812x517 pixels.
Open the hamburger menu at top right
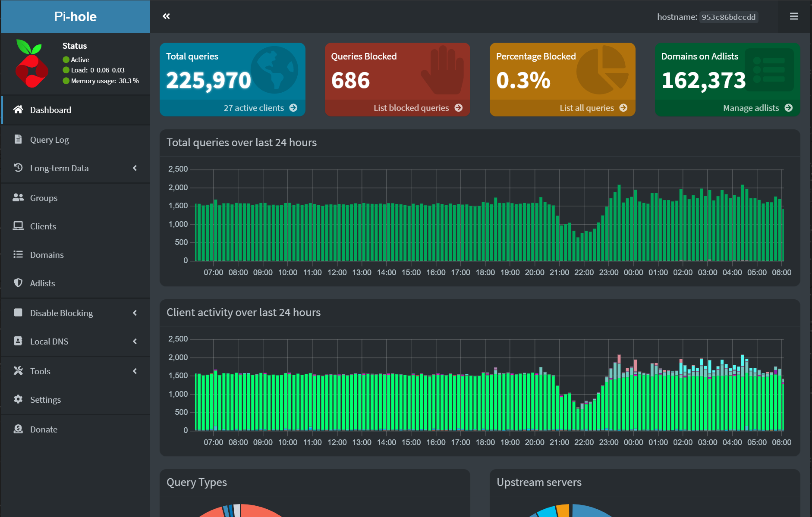[793, 16]
